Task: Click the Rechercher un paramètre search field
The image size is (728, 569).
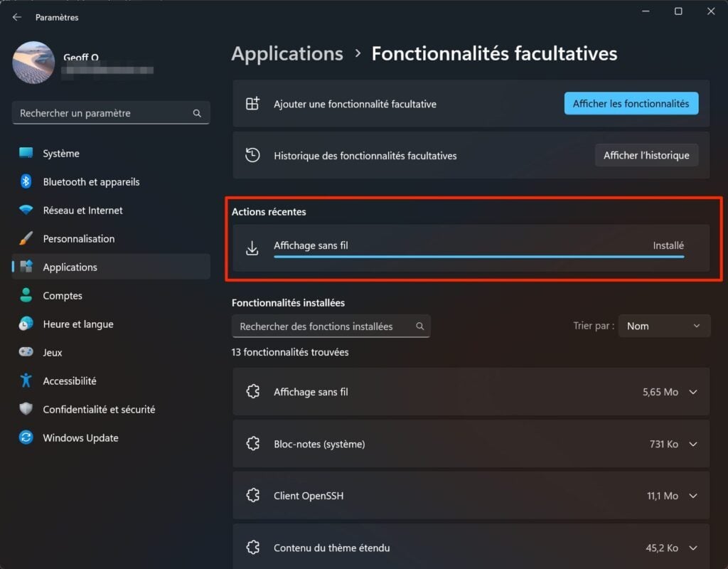Action: pyautogui.click(x=111, y=113)
